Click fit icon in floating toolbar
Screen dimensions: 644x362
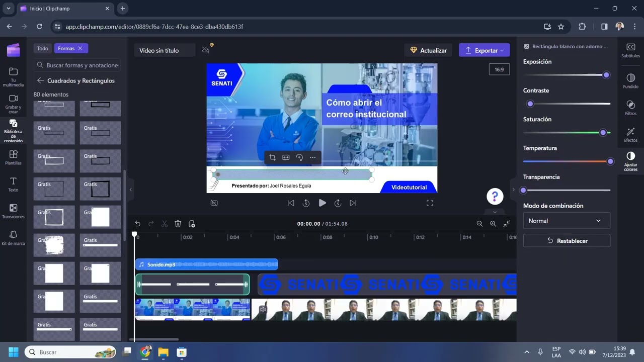click(286, 157)
